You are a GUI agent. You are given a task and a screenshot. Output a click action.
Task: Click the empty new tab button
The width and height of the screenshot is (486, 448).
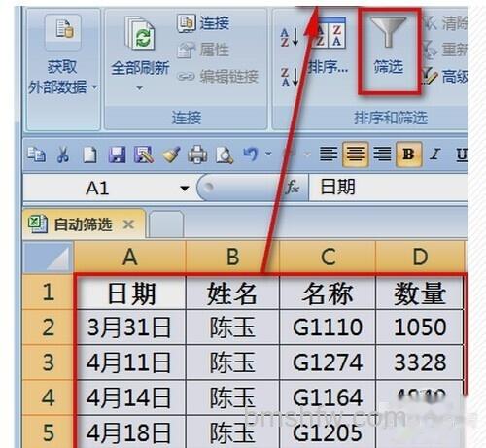[166, 224]
